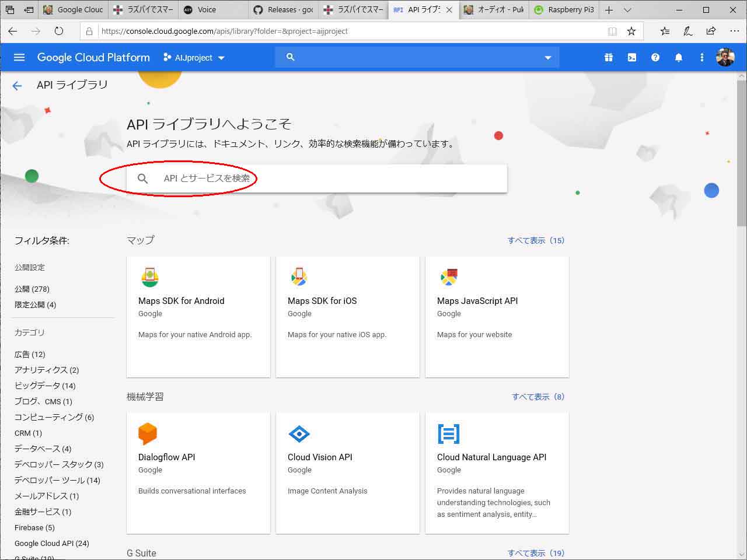Open the Maps JavaScript API card title
The height and width of the screenshot is (560, 747).
pyautogui.click(x=477, y=301)
